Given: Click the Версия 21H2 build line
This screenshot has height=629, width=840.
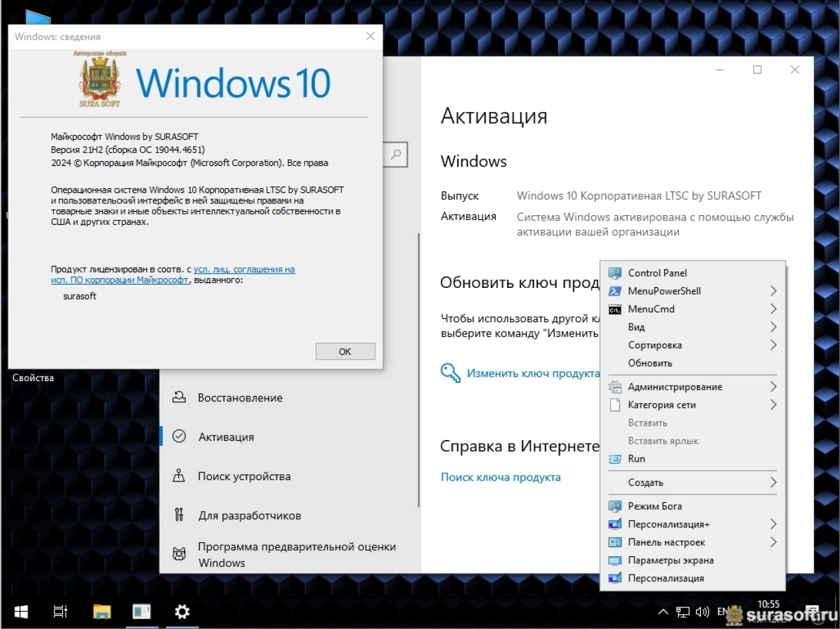Looking at the screenshot, I should coord(128,150).
